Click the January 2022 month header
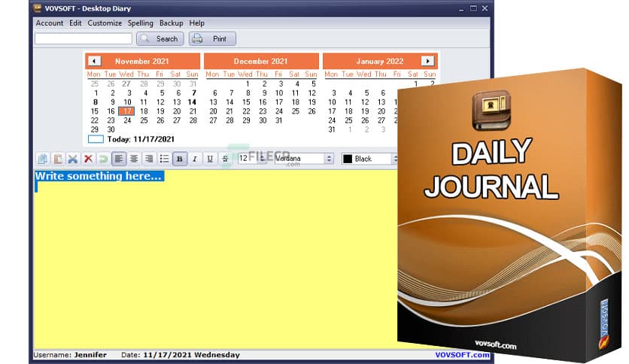629x364 pixels. point(380,62)
